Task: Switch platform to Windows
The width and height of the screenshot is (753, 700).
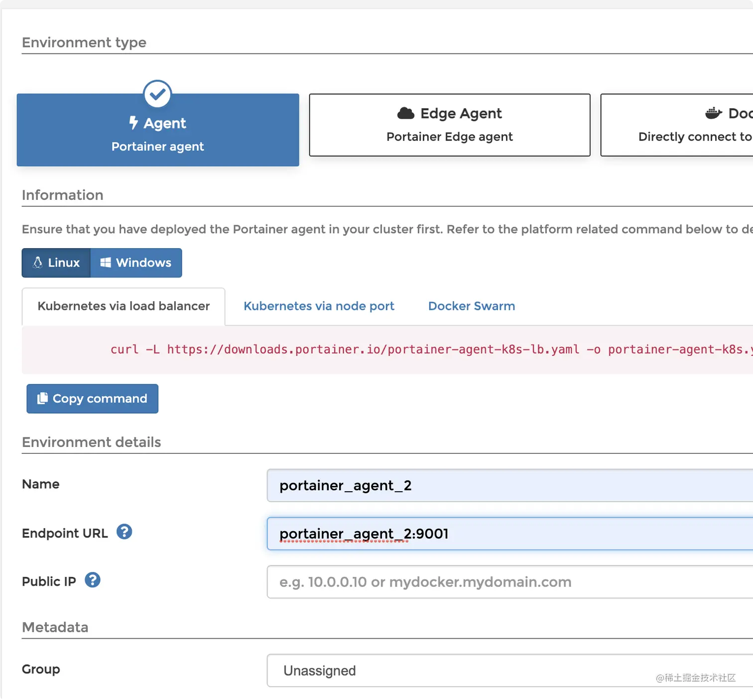Action: (x=136, y=263)
